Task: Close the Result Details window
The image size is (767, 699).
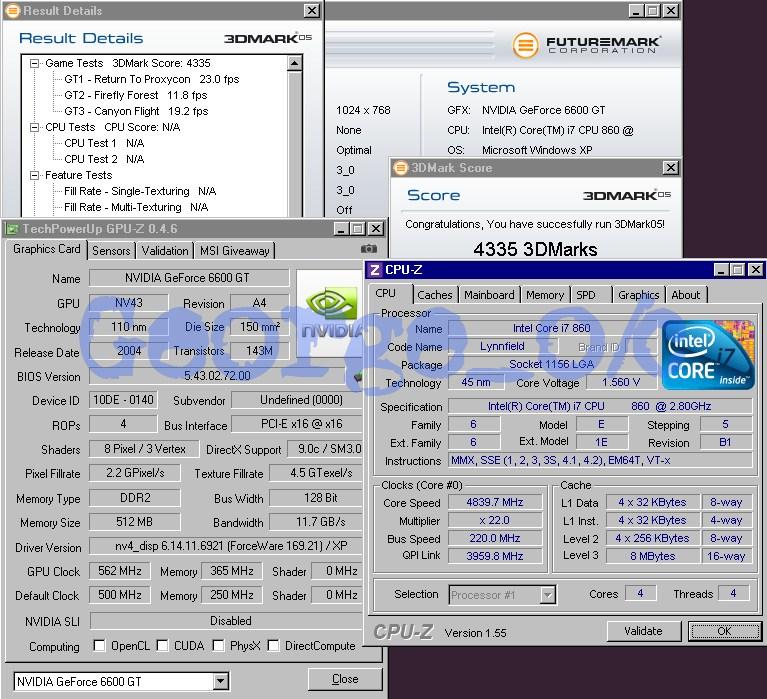Action: coord(312,11)
